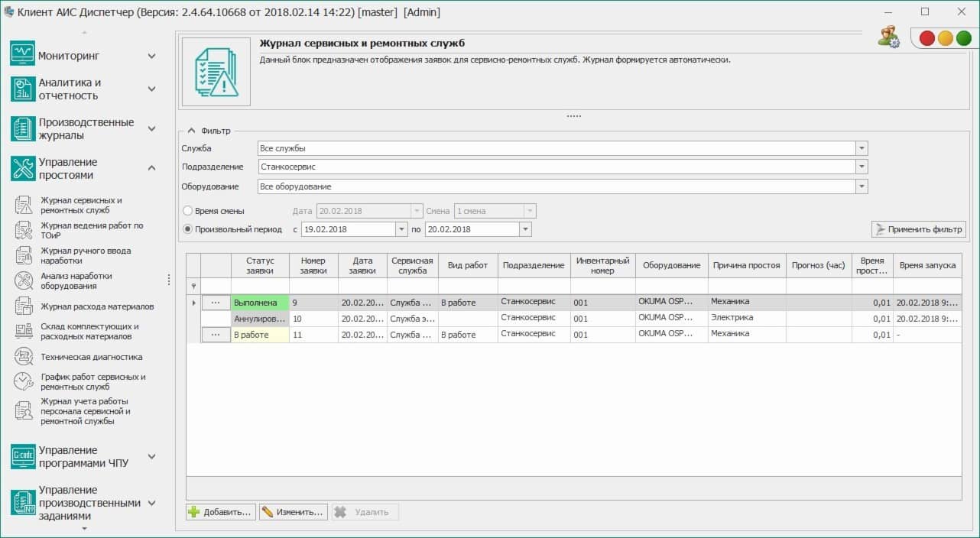Click the Управление программами ЧПУ G-code icon

pyautogui.click(x=23, y=456)
